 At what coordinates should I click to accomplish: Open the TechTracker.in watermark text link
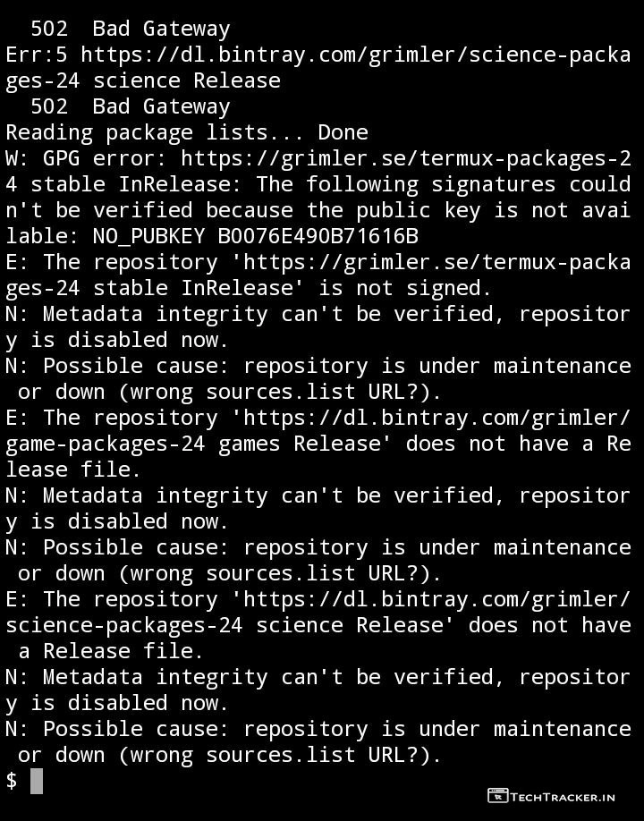pyautogui.click(x=563, y=796)
